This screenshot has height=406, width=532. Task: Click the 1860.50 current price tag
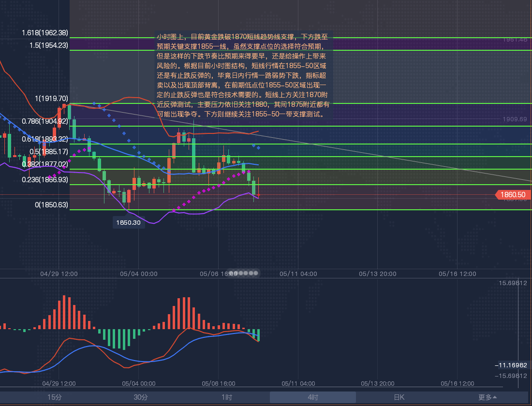pos(513,195)
